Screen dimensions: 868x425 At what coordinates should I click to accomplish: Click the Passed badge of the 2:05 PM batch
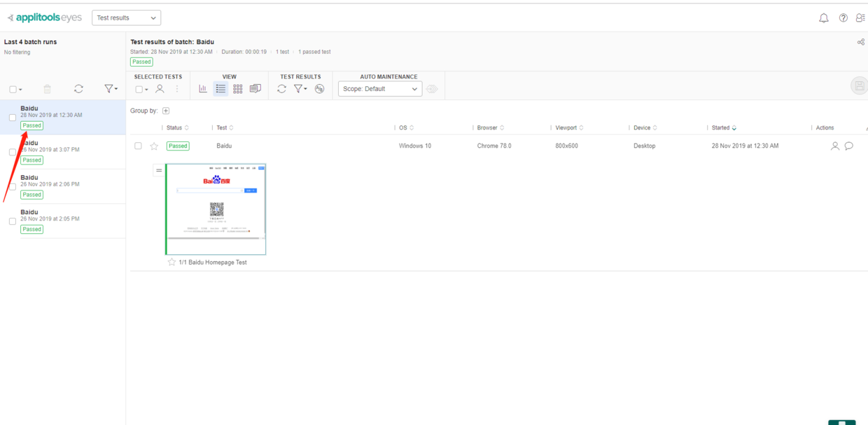point(31,229)
